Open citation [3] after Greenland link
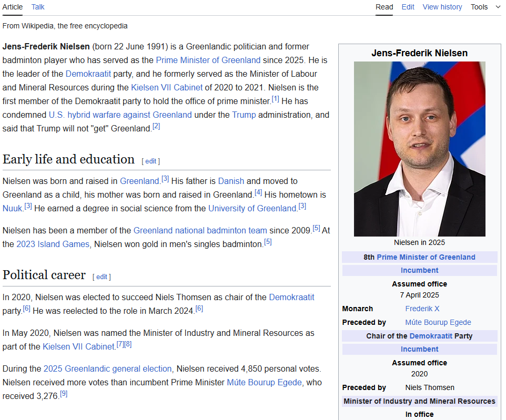The height and width of the screenshot is (420, 506). pyautogui.click(x=165, y=179)
